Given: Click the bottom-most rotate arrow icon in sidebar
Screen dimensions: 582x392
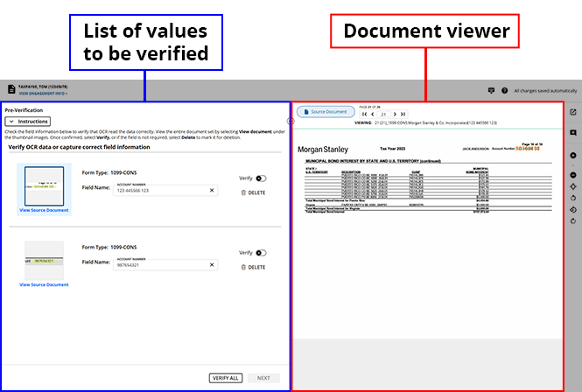Looking at the screenshot, I should pos(573,221).
